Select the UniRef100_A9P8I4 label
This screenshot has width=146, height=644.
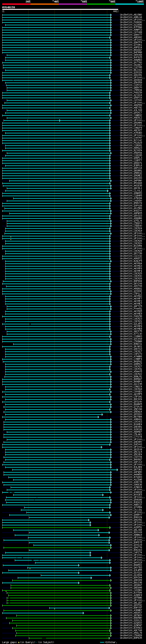[x=131, y=47]
